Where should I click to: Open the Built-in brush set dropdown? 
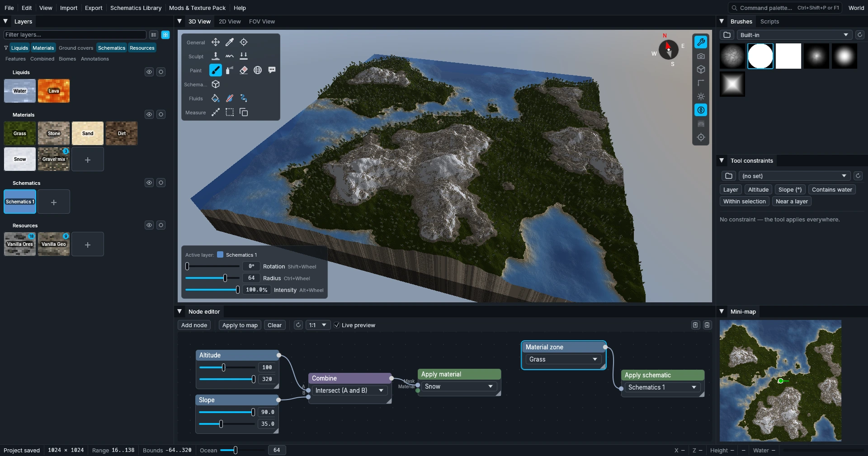(x=794, y=35)
